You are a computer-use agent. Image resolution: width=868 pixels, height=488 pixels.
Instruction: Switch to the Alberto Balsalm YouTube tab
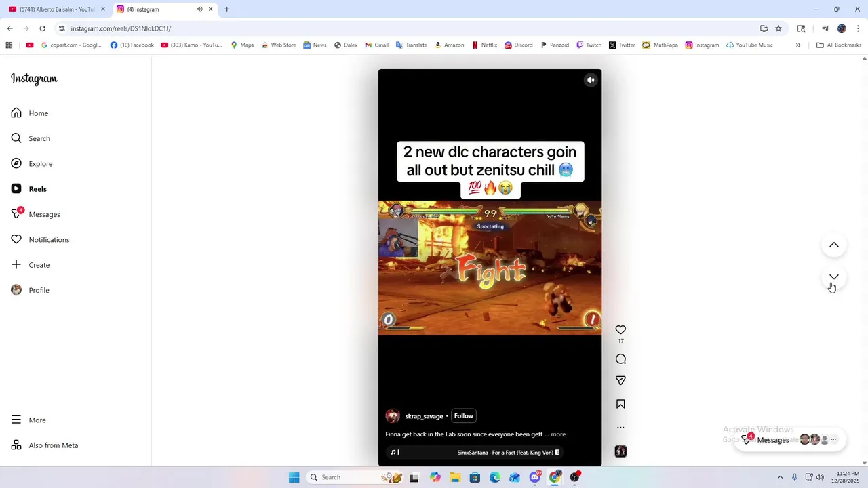[x=56, y=9]
